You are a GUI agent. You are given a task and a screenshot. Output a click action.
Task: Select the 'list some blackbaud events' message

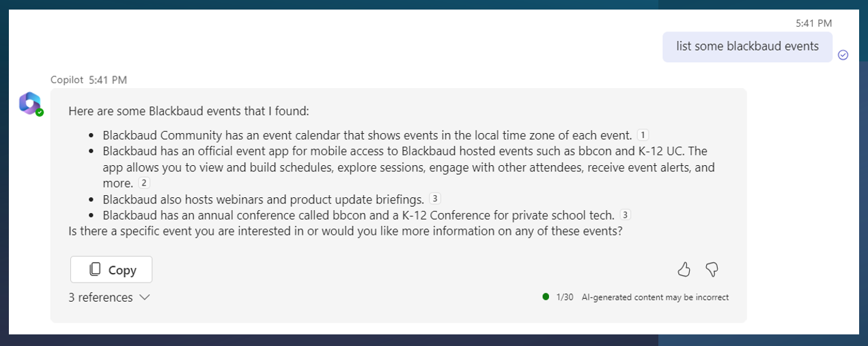pyautogui.click(x=747, y=46)
